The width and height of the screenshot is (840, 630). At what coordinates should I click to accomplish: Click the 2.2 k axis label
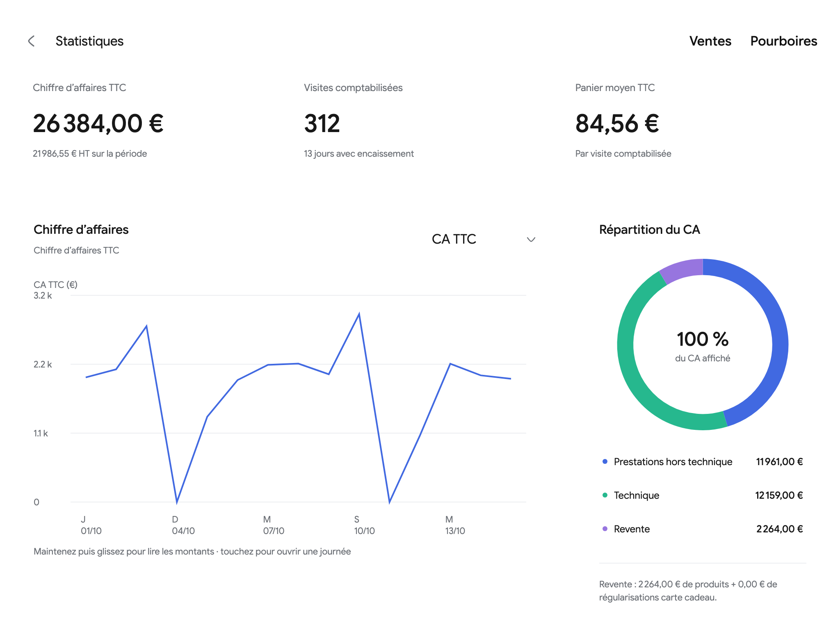pos(43,364)
